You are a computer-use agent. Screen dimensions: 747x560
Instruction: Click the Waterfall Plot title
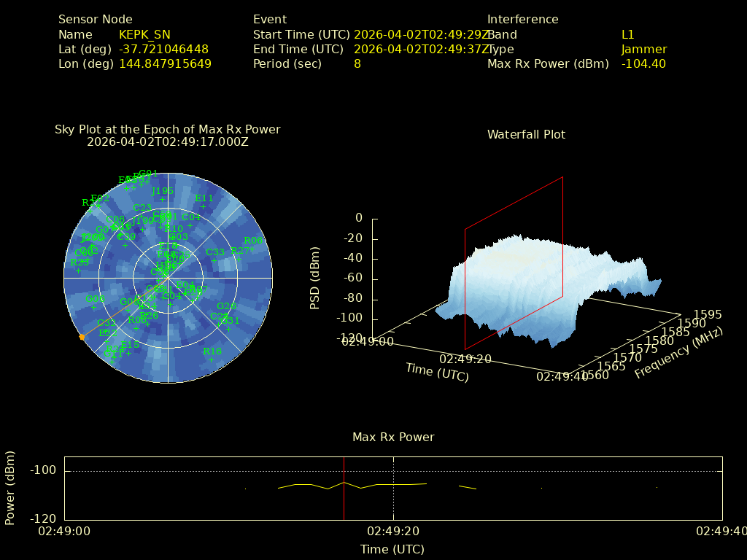[526, 135]
